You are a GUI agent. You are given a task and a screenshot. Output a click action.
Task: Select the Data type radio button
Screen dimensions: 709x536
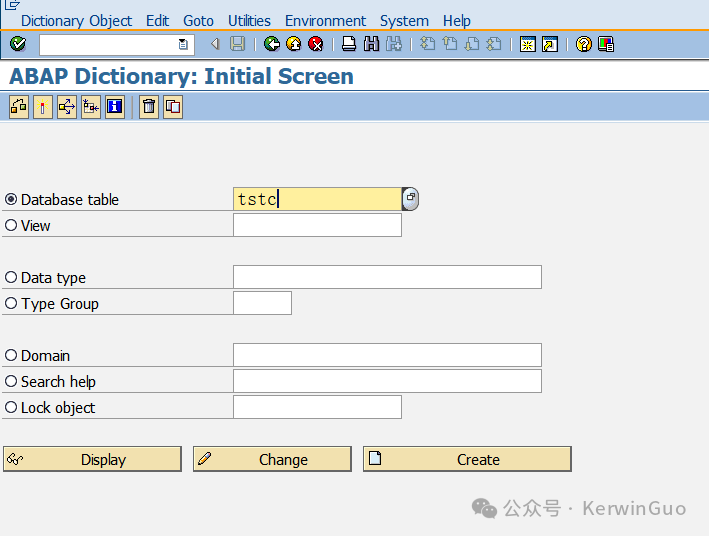click(11, 277)
